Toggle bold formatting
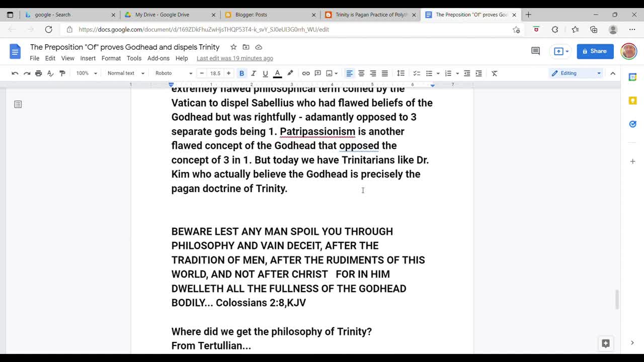Viewport: 644px width, 362px height. pos(242,73)
